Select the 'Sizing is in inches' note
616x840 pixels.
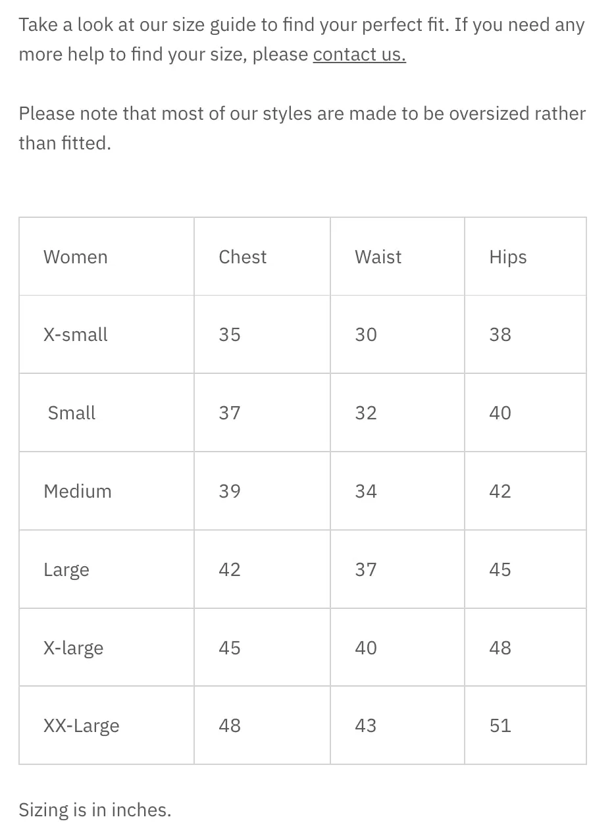pyautogui.click(x=95, y=810)
